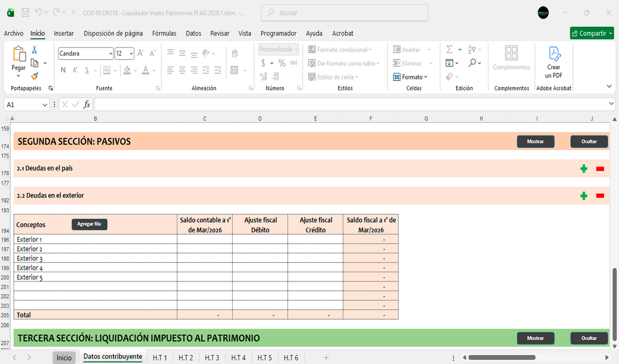Click the green Compartir button
The image size is (619, 364).
pos(592,34)
